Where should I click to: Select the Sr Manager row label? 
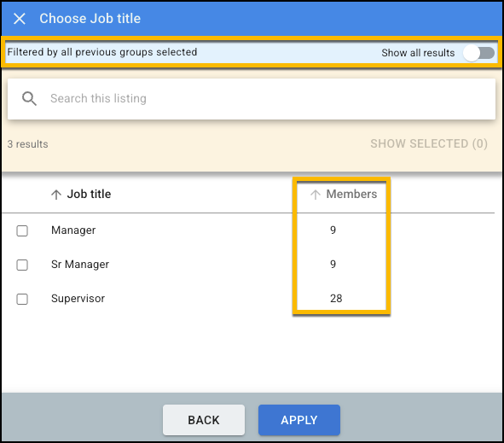click(x=80, y=265)
